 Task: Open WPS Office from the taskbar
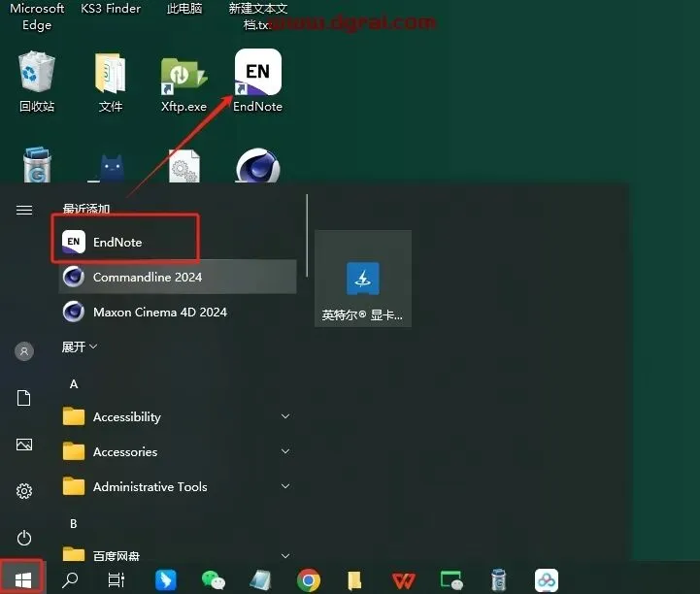[x=404, y=580]
